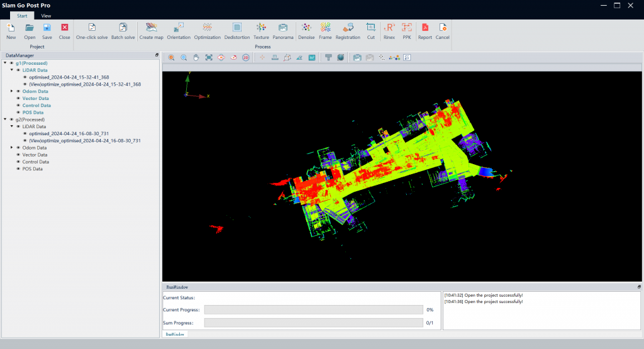This screenshot has height=349, width=644.
Task: Toggle visibility eye of g1(Processed)
Action: click(11, 63)
